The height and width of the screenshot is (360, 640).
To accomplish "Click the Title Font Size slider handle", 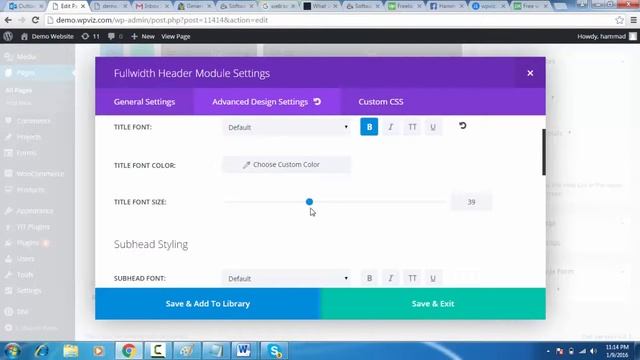I will [309, 202].
